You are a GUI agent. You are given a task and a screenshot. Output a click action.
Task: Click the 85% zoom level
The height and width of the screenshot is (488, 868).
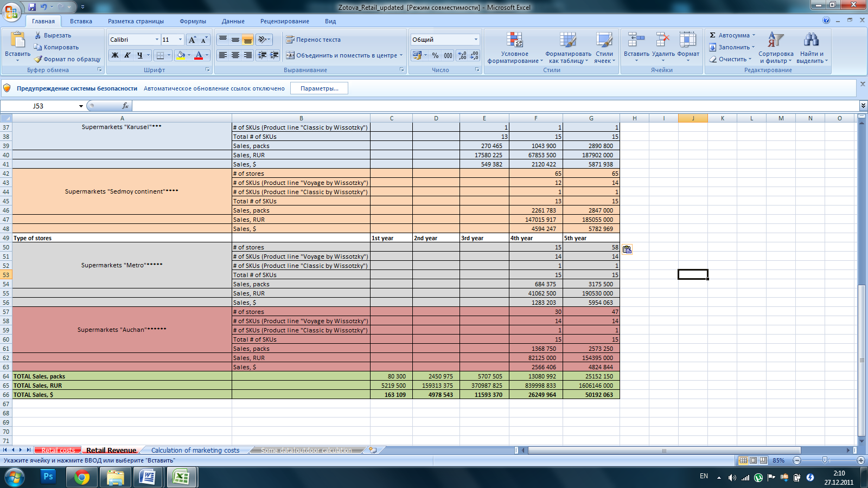778,460
